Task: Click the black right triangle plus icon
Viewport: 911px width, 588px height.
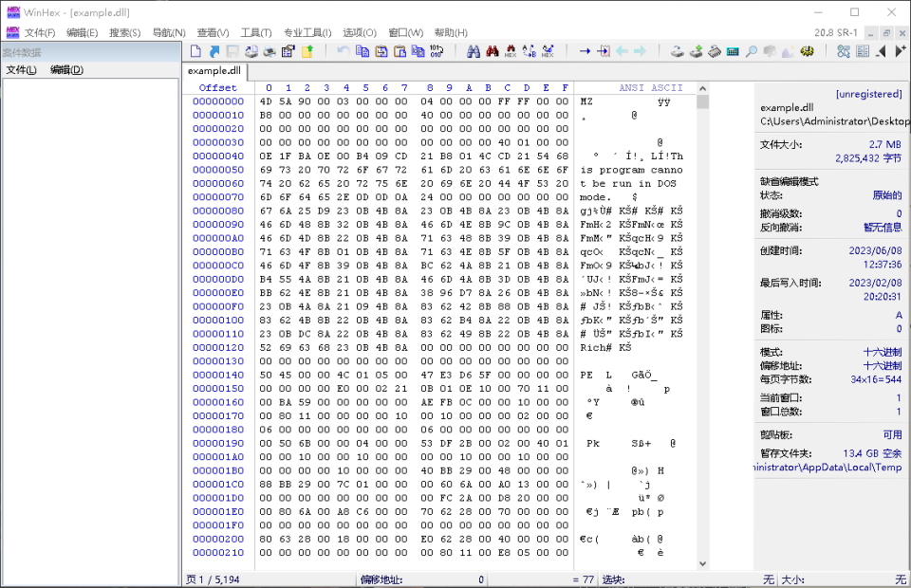Action: point(900,51)
